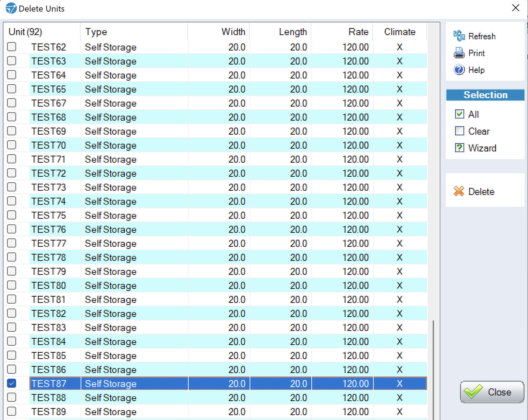Sort by the Rate column header
The image size is (528, 420).
pos(342,32)
